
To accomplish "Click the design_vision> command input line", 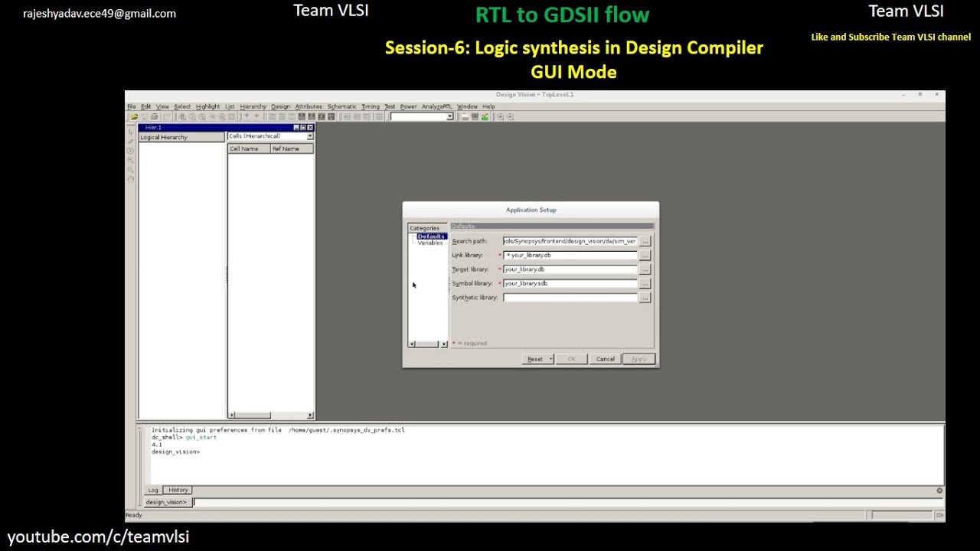I will (568, 502).
